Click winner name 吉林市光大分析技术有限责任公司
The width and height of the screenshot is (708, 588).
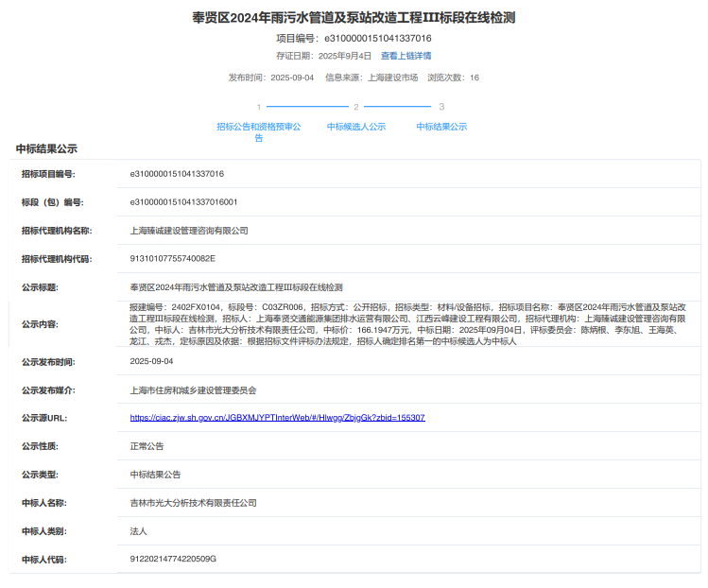point(193,503)
